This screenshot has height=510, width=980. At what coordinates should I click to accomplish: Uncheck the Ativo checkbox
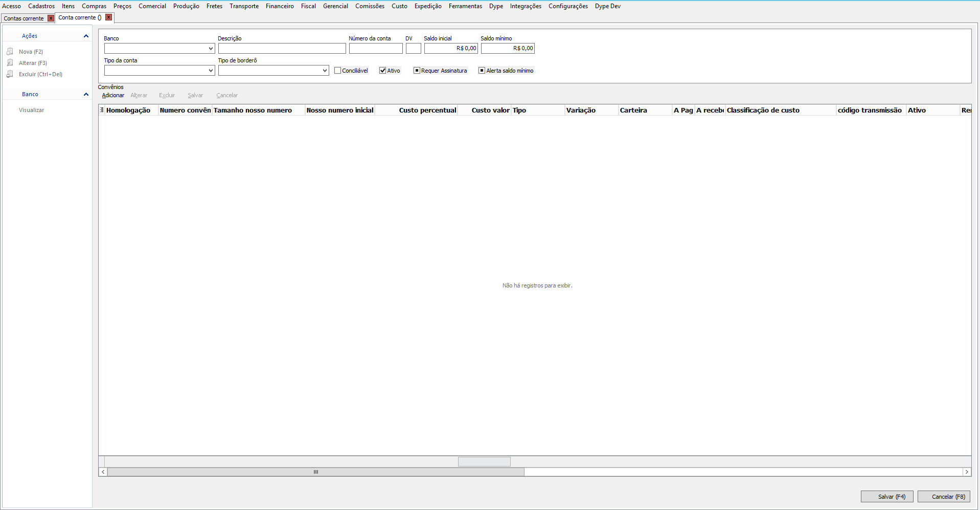pos(382,71)
